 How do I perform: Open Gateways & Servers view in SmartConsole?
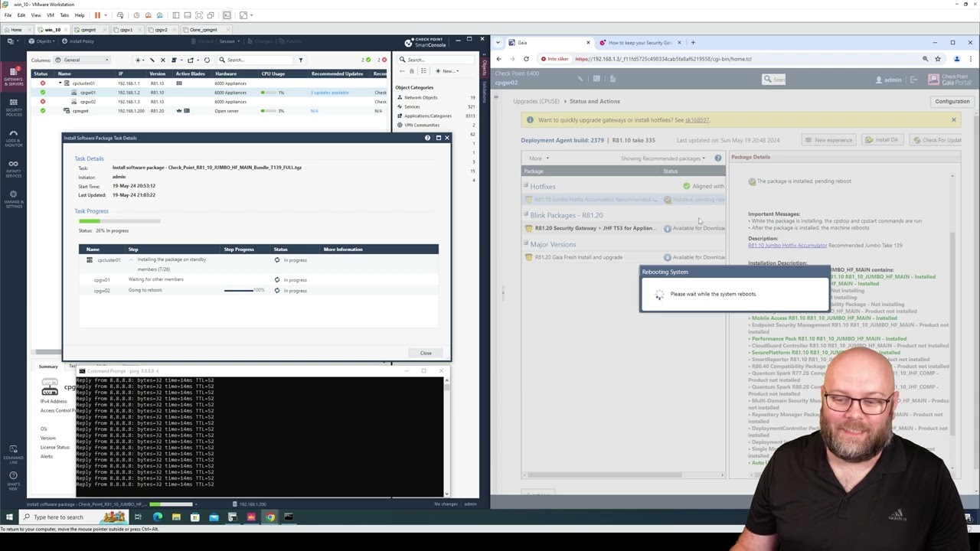[x=13, y=75]
